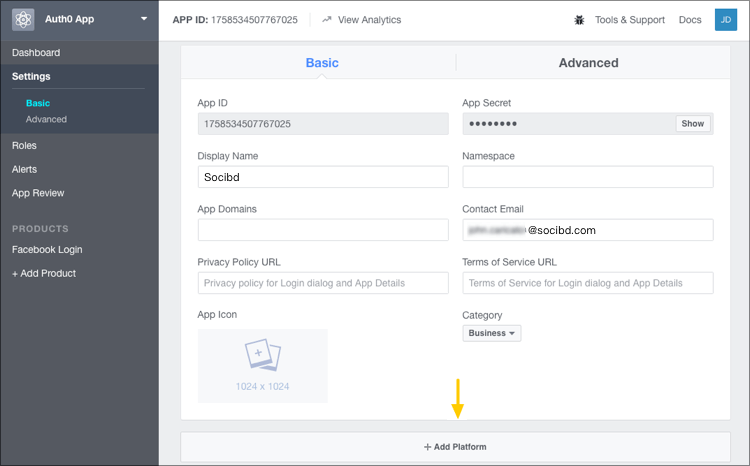This screenshot has height=466, width=750.
Task: Open the JD user avatar menu
Action: click(725, 19)
